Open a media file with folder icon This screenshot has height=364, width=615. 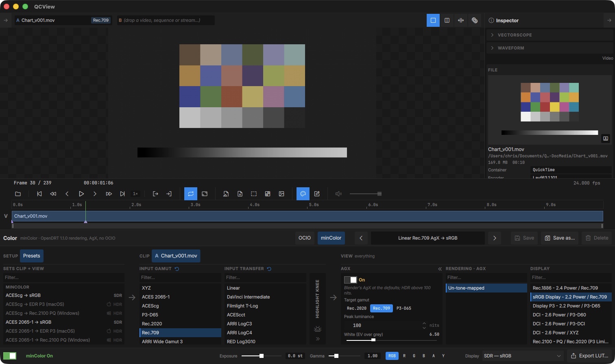point(18,194)
